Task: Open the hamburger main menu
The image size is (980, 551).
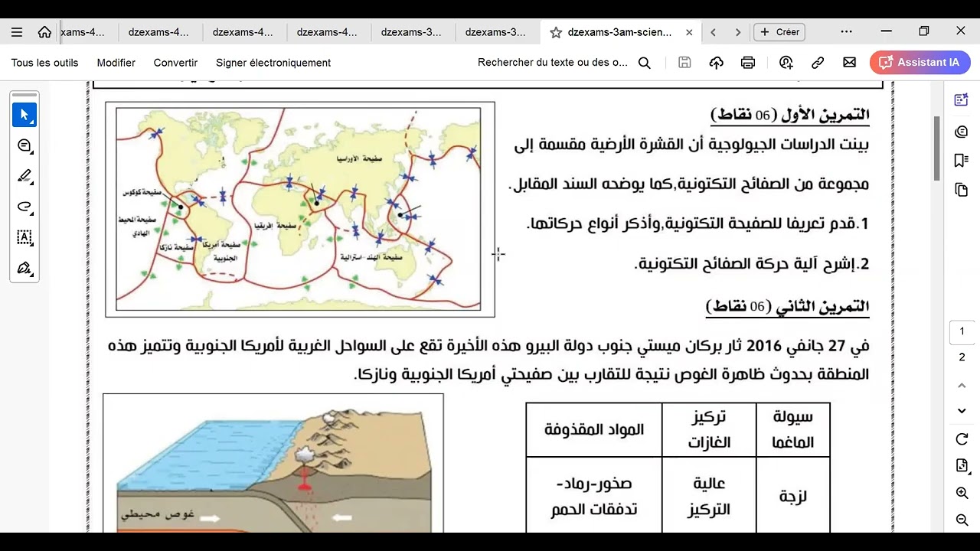Action: coord(17,32)
